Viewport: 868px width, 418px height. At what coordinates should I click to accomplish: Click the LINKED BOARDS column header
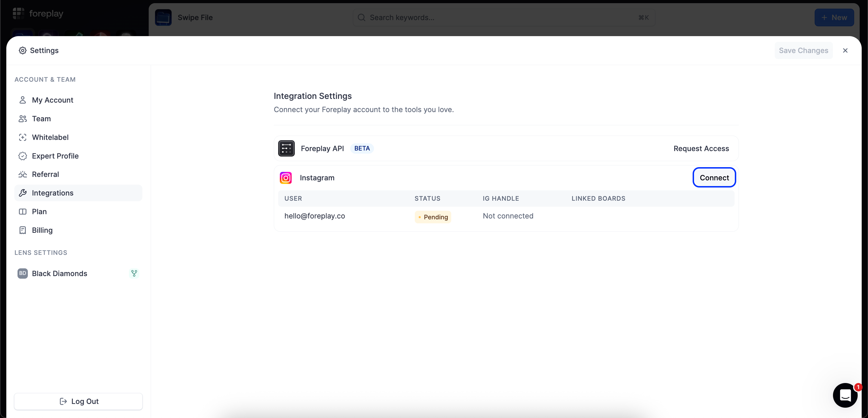click(x=598, y=199)
